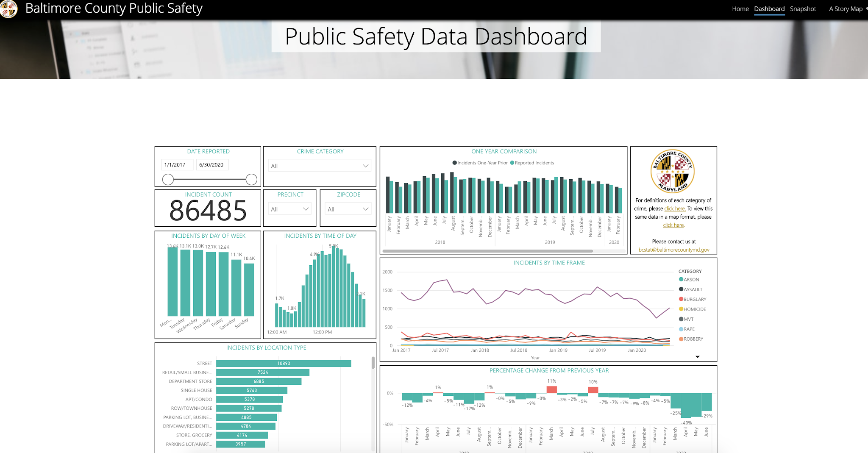
Task: Click the Baltimore County Maryland seal
Action: [673, 171]
